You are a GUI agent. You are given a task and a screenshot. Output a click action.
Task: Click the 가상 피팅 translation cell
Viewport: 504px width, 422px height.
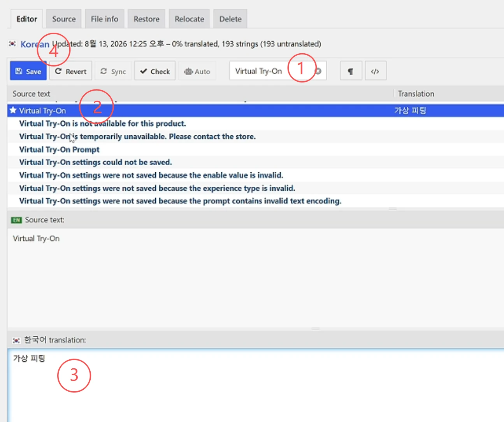[x=410, y=110]
